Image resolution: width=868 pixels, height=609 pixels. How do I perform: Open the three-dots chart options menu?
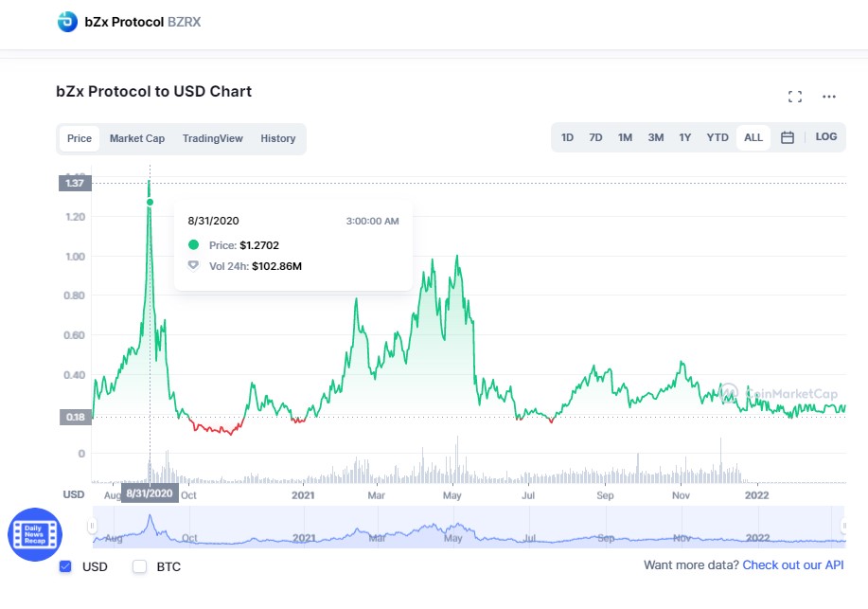coord(828,97)
